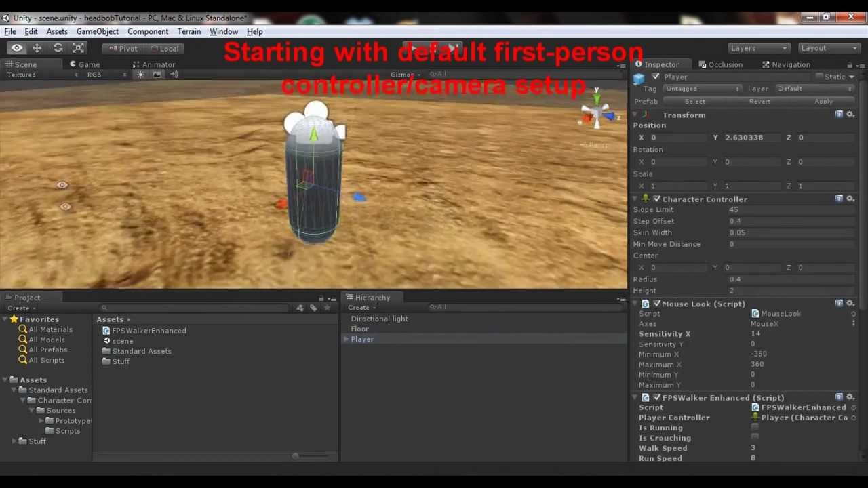Switch to the Game tab
The width and height of the screenshot is (868, 488).
pos(85,64)
